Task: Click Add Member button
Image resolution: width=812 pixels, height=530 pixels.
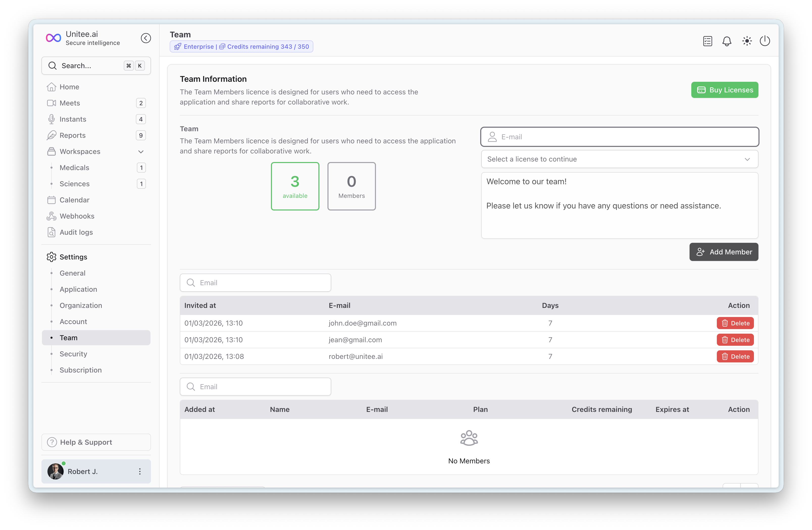Action: click(x=724, y=252)
